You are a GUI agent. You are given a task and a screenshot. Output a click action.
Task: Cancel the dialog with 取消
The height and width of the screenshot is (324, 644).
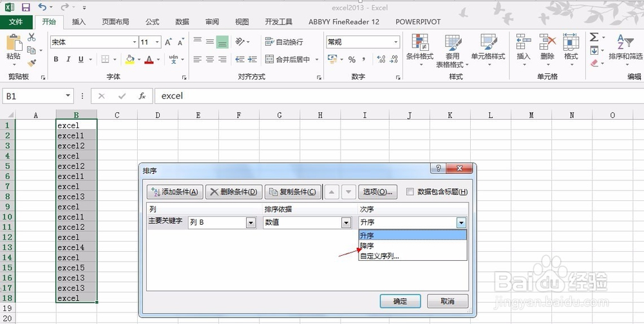(x=448, y=301)
